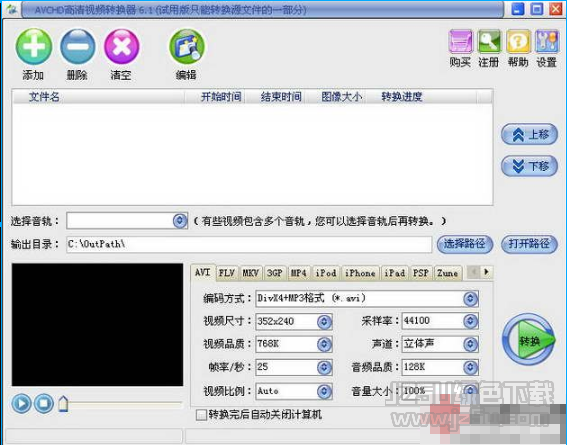Click the preview seek slider handle

(63, 403)
